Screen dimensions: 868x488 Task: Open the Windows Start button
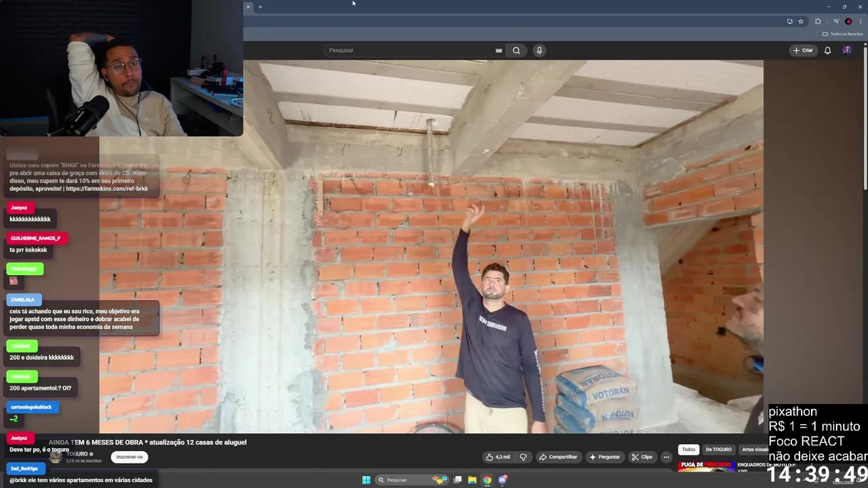[366, 480]
